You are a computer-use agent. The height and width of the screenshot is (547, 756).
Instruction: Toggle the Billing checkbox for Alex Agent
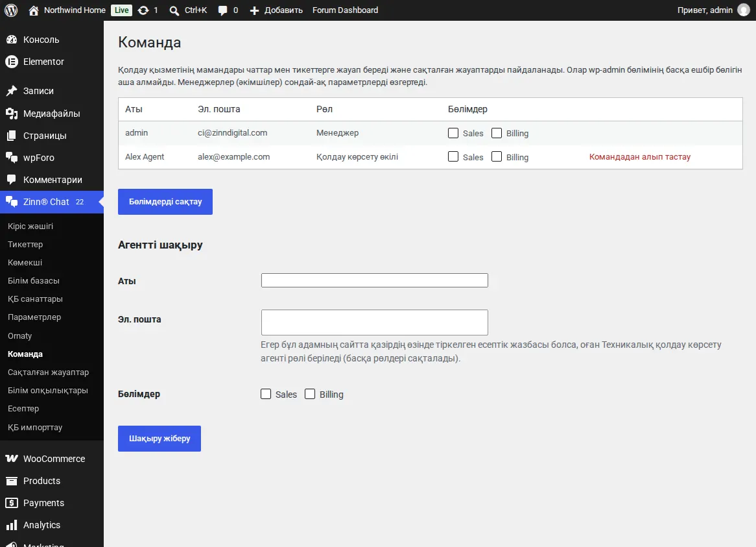497,157
